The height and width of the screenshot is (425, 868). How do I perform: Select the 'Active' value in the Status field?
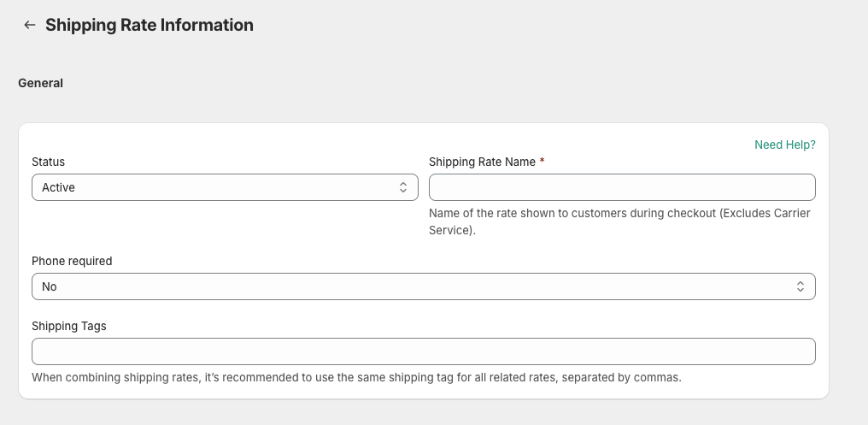(58, 187)
